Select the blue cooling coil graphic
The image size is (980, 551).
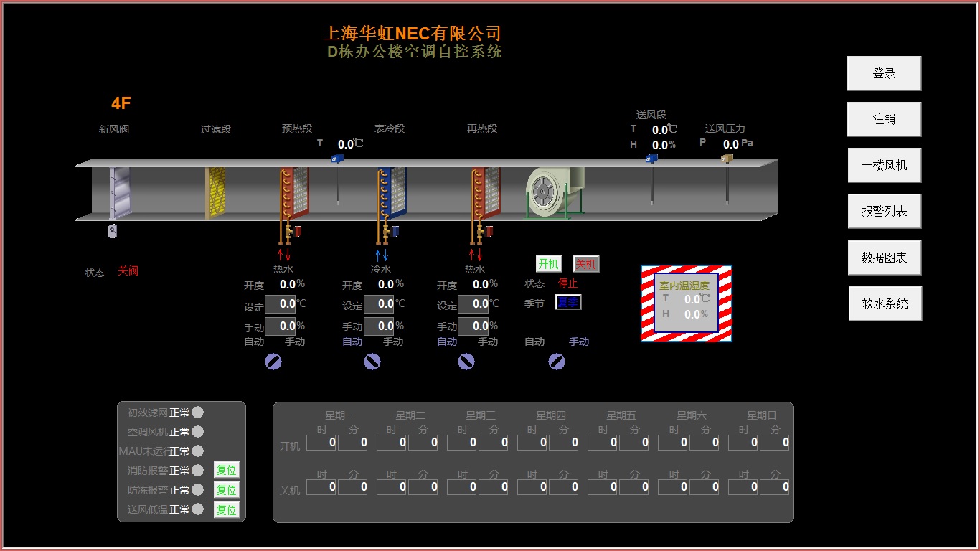tap(392, 192)
